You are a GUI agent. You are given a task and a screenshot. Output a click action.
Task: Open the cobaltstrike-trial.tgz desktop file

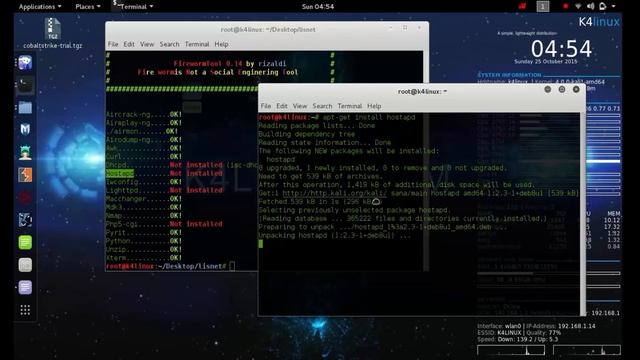click(52, 33)
